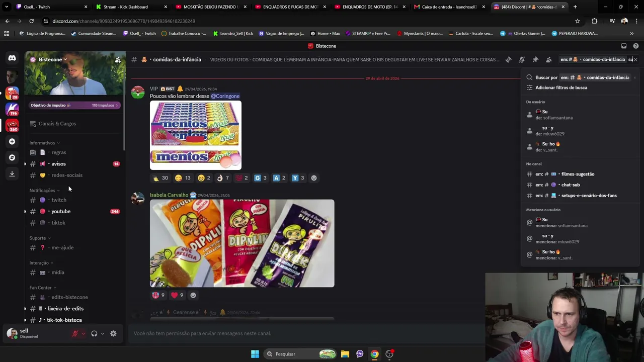
Task: Reload the page in Chrome
Action: (31, 21)
